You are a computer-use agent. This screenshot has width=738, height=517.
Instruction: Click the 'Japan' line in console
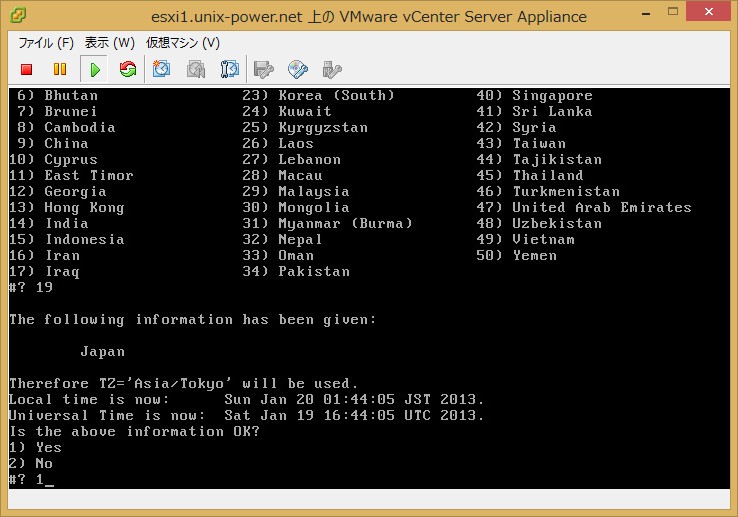tap(103, 351)
